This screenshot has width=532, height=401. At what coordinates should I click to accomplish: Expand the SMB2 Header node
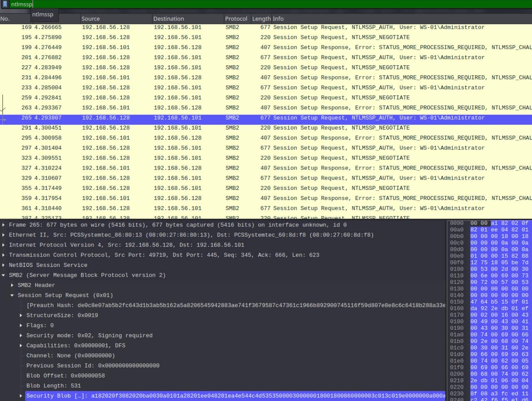[x=12, y=285]
